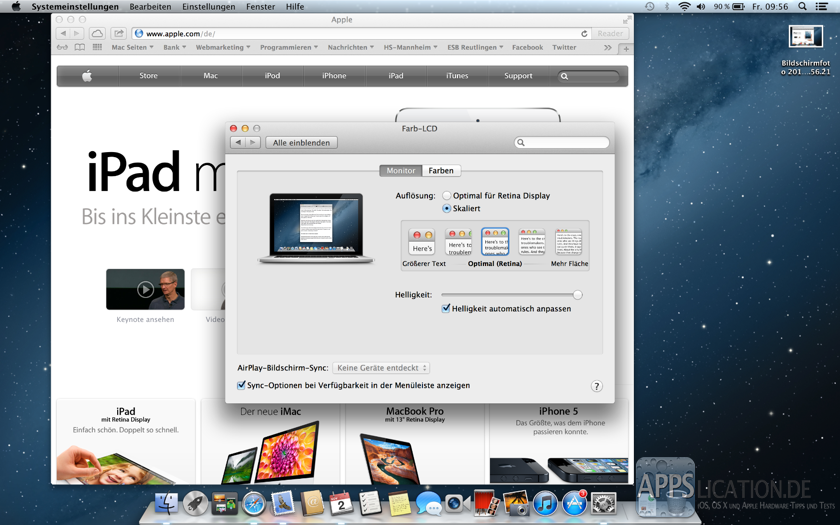Launch Safari compass icon in Dock
Screen dimensions: 840x525
tap(254, 504)
